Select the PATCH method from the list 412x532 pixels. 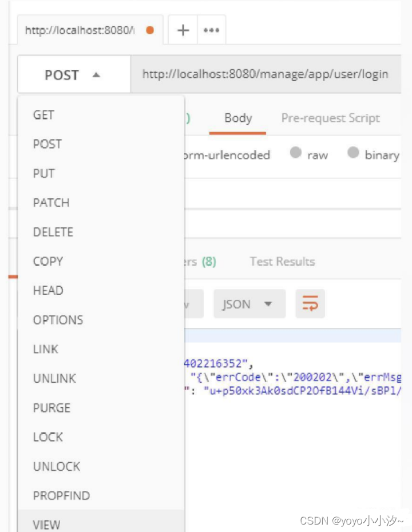point(51,203)
